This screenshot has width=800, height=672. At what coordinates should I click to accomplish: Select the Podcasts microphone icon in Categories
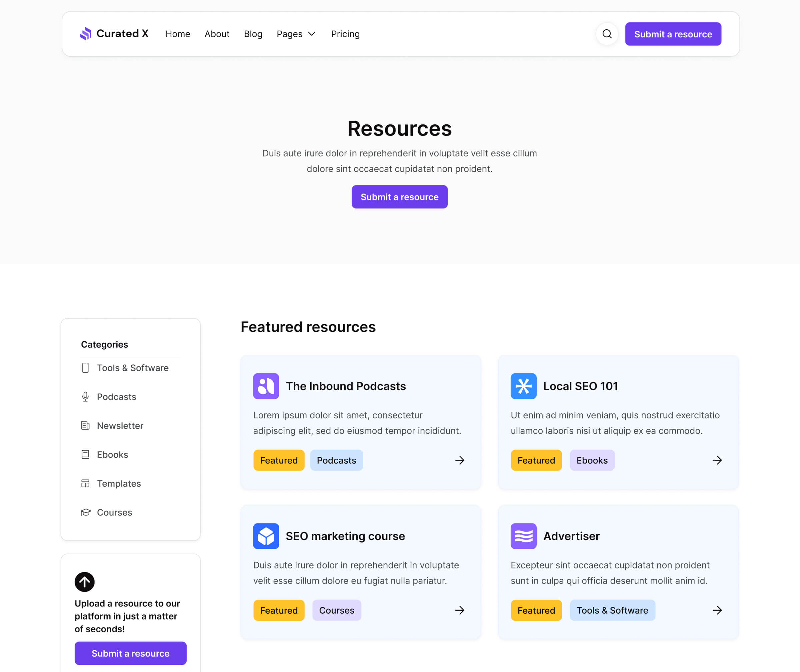(85, 397)
